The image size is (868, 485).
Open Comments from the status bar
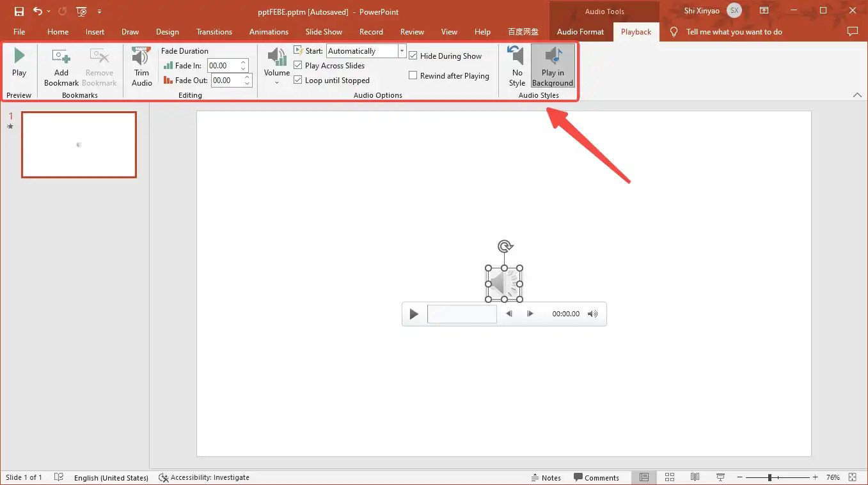596,478
